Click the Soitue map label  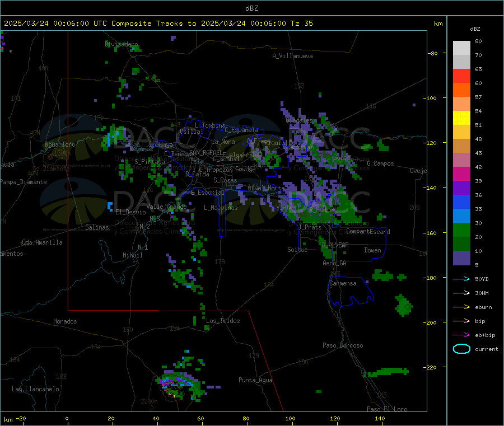coord(297,250)
